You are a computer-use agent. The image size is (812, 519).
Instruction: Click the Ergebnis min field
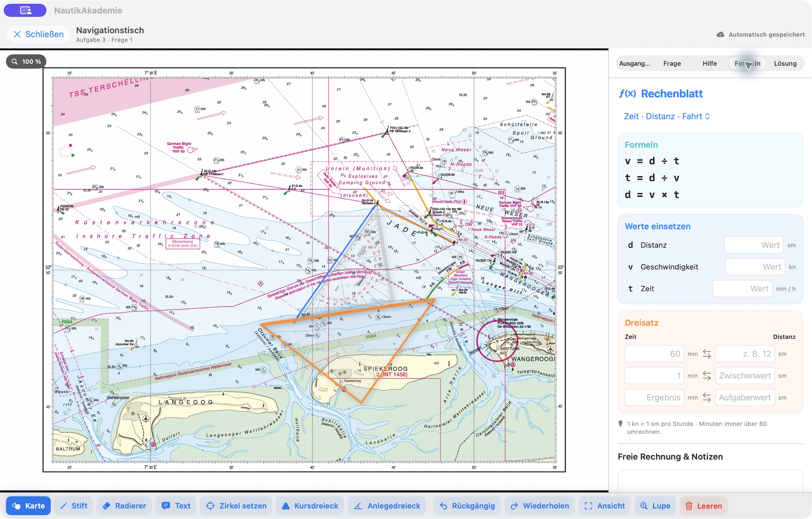click(x=654, y=398)
